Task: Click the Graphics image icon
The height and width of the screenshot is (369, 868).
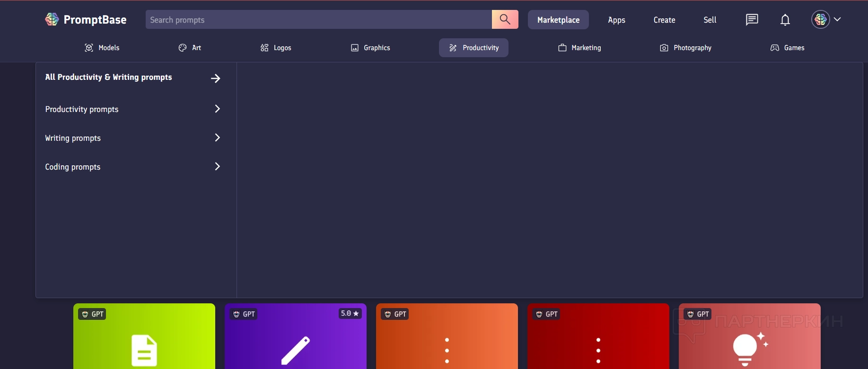Action: click(355, 48)
